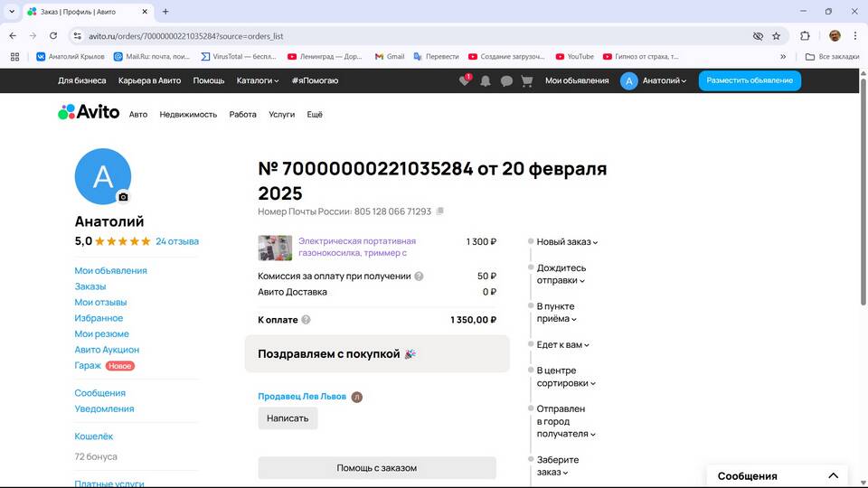Open the Электрическая портативная газонокосилка item link
The image size is (868, 488).
(357, 248)
